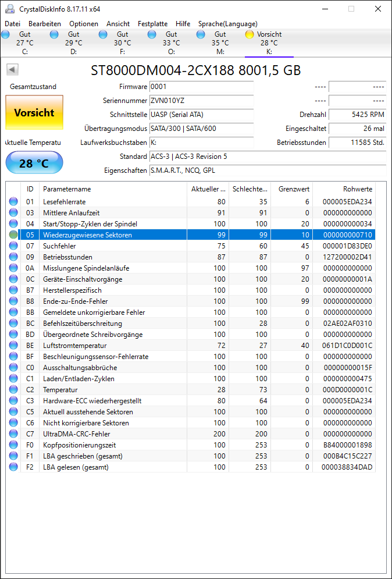The width and height of the screenshot is (392, 579).
Task: Click the status orb of Aktuell ausstehende Sektoren row
Action: [x=13, y=411]
